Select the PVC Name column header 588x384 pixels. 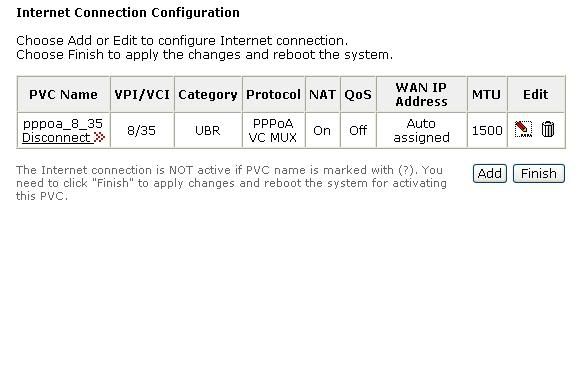click(63, 94)
